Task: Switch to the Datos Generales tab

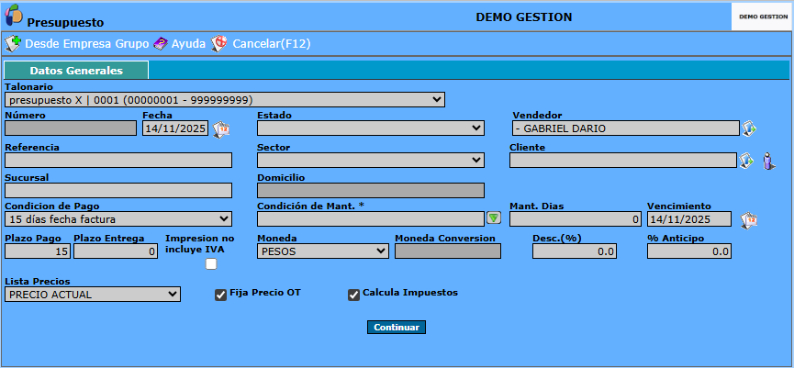Action: coord(76,70)
